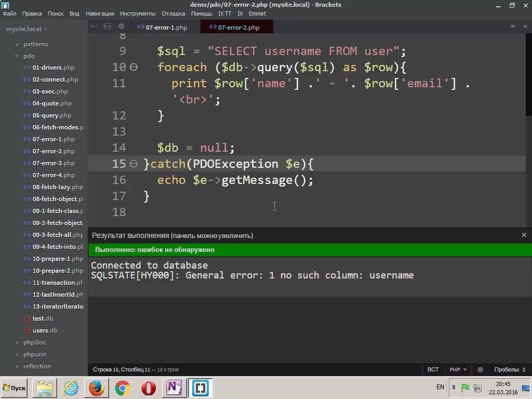This screenshot has width=532, height=399.
Task: Toggle the linting status circle indicator
Action: coord(480,370)
